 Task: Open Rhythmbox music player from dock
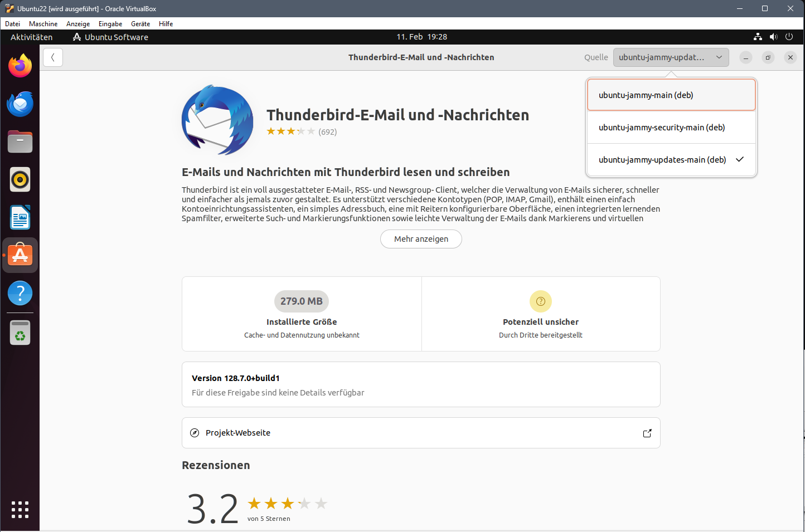[x=20, y=179]
